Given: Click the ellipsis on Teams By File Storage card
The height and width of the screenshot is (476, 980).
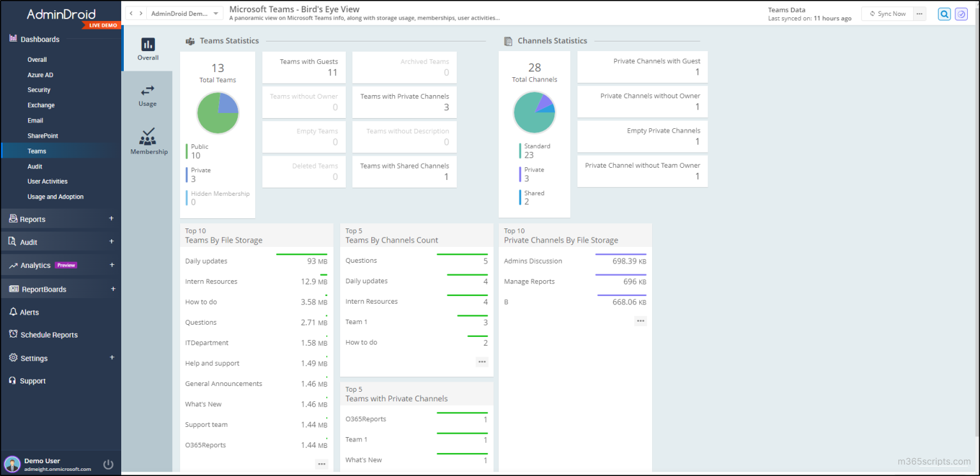Looking at the screenshot, I should pyautogui.click(x=321, y=465).
